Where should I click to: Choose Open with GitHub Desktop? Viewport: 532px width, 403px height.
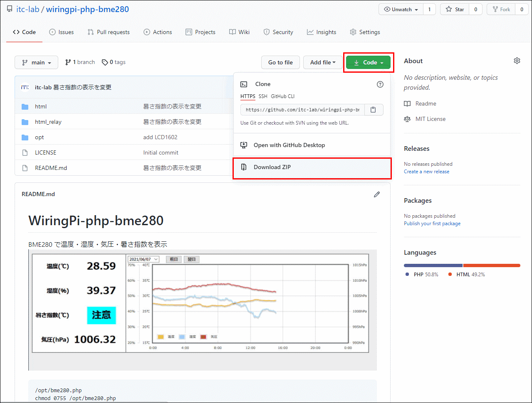pos(312,145)
